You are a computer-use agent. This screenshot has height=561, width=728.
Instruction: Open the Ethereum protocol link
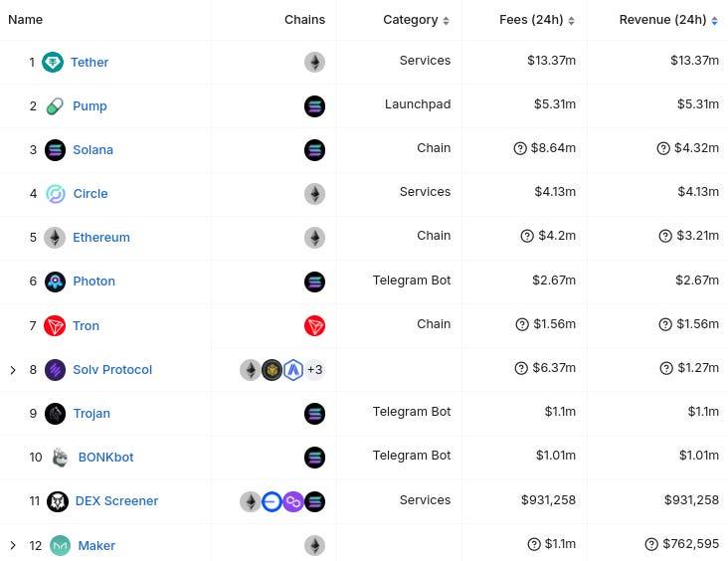pos(101,238)
